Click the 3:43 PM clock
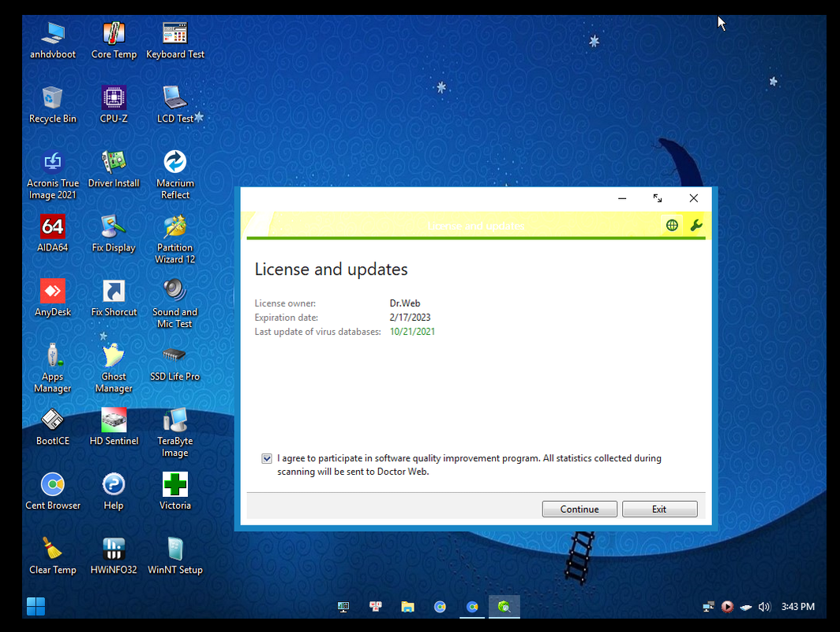The image size is (840, 632). pos(797,606)
